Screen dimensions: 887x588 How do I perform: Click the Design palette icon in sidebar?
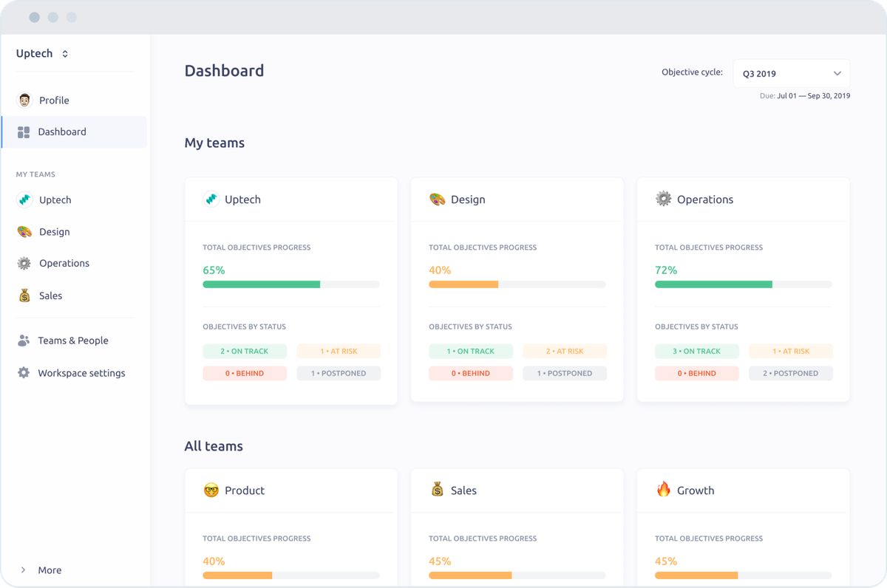pos(24,232)
